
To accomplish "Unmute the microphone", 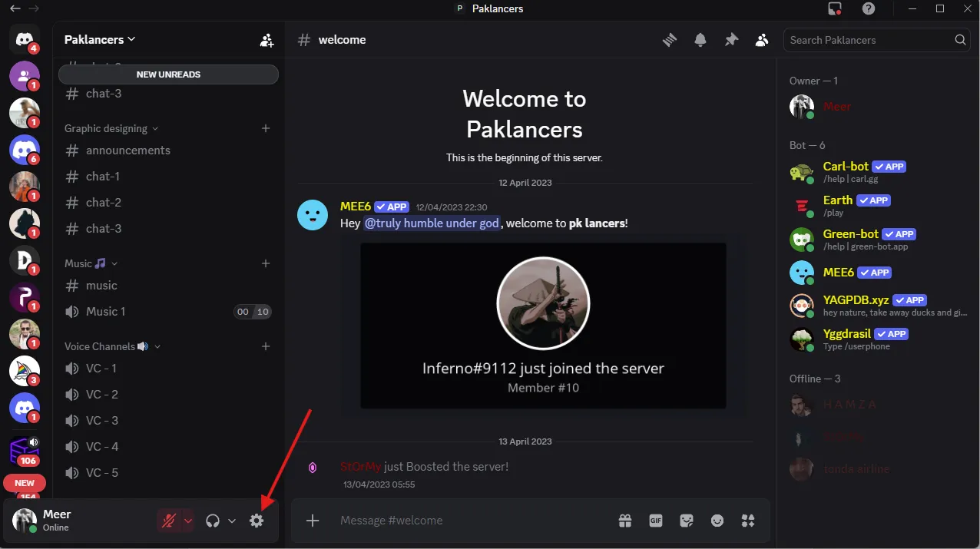I will [x=168, y=521].
